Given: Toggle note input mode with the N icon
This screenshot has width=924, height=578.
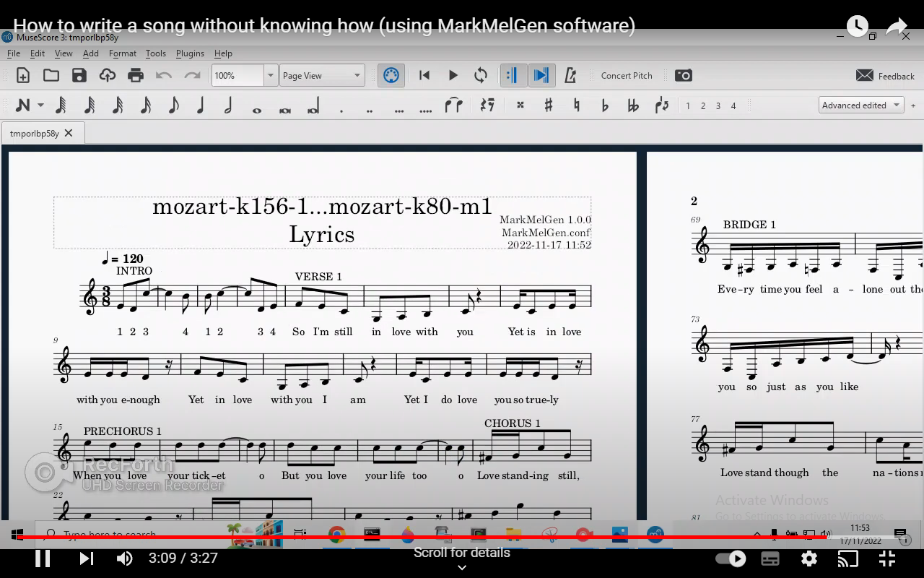Looking at the screenshot, I should click(23, 105).
